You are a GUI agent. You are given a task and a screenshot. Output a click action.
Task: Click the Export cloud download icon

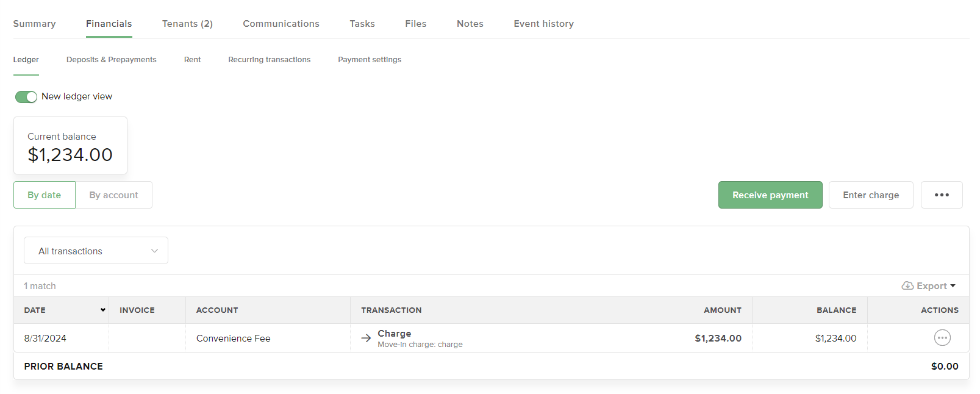click(907, 286)
